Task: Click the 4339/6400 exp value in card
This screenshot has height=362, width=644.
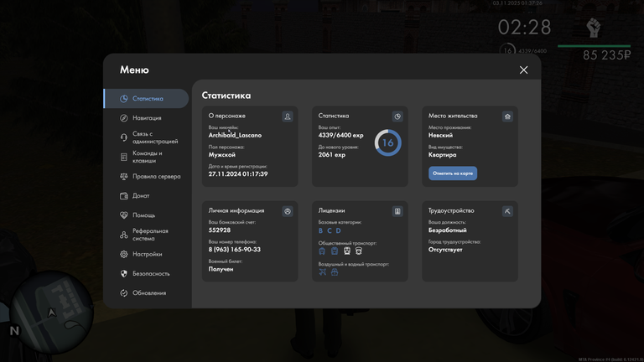Action: click(x=341, y=135)
